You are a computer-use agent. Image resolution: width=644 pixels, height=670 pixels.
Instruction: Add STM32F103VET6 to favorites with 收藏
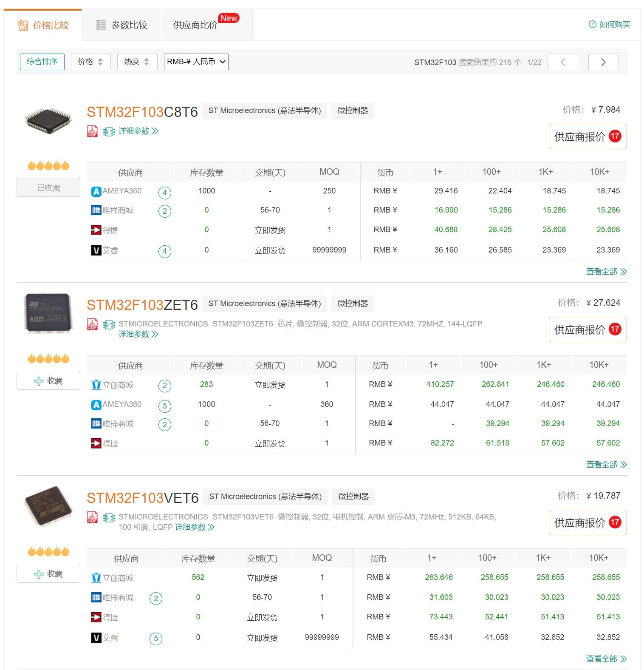click(48, 573)
